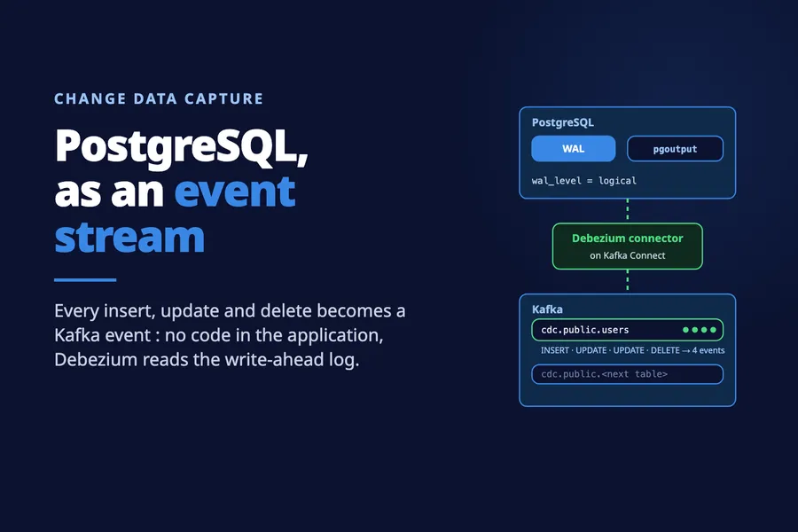Click the 'Kafka event : no code in the application,' line
Image resolution: width=798 pixels, height=532 pixels.
(219, 335)
